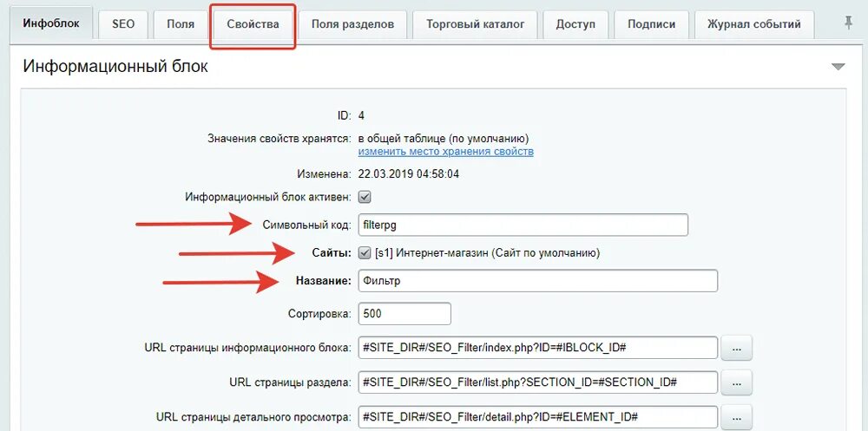868x431 pixels.
Task: Open the template picker for the section page URL
Action: point(736,382)
